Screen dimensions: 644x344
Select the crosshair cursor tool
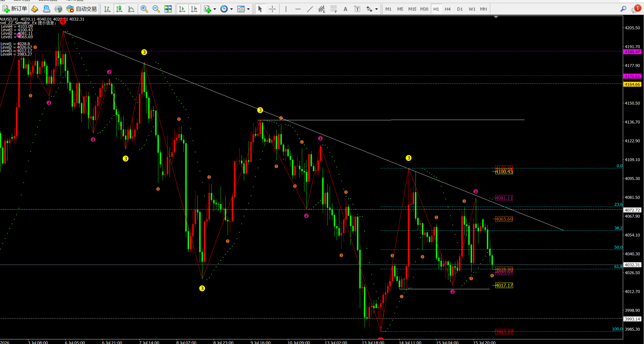coord(272,9)
